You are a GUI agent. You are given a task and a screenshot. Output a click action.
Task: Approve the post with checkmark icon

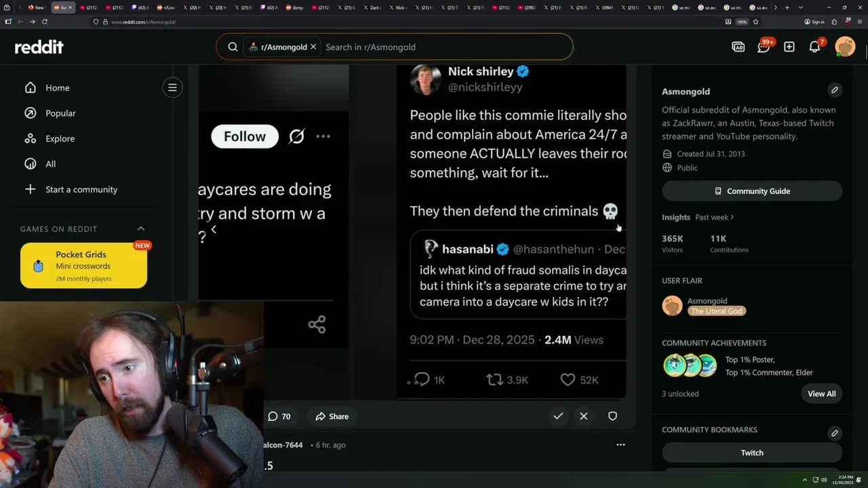558,416
